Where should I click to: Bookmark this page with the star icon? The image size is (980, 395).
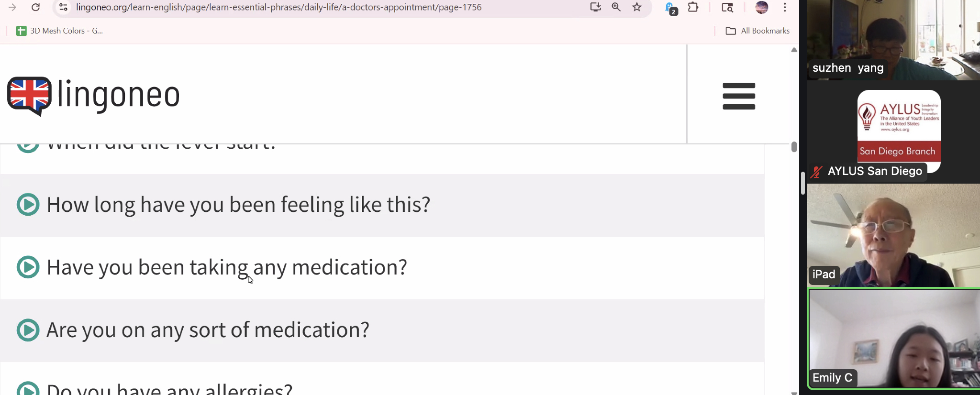tap(637, 7)
